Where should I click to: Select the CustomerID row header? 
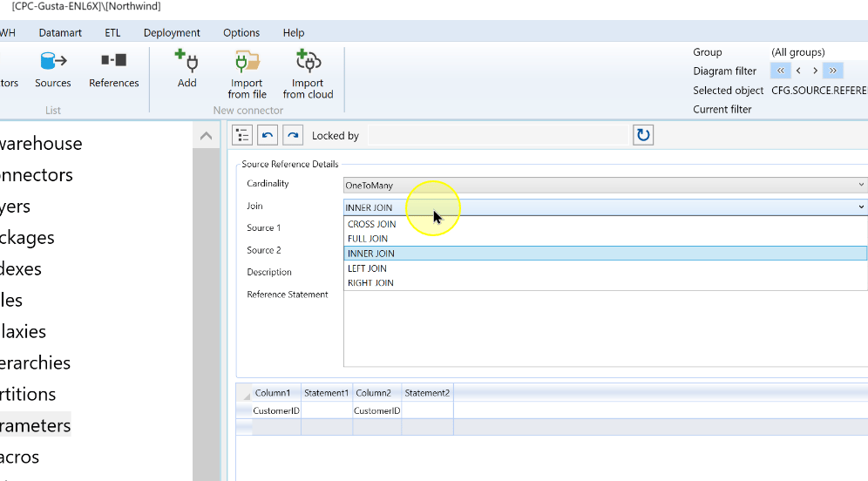click(244, 410)
